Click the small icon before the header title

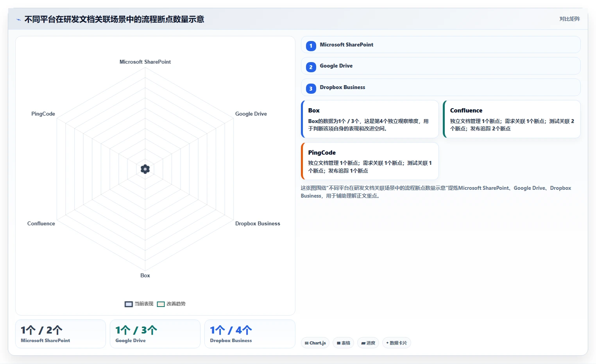(18, 20)
